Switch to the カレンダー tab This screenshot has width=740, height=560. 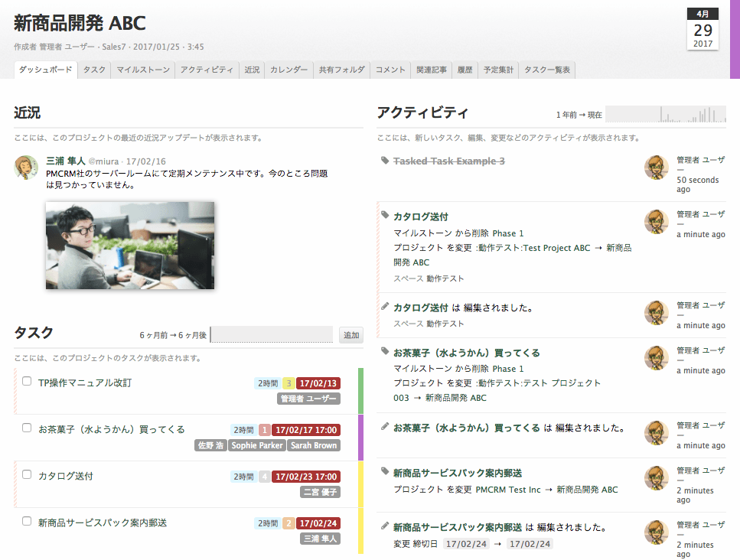[x=289, y=70]
